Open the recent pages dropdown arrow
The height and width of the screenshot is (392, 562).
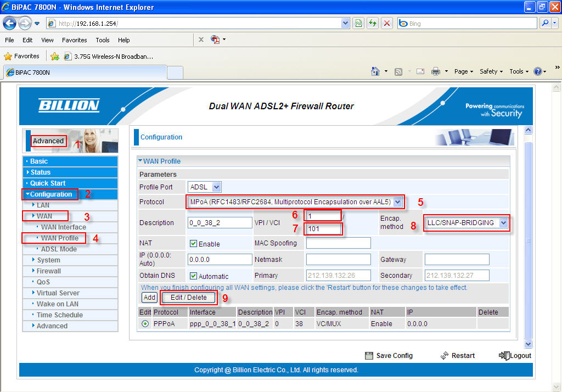click(37, 24)
